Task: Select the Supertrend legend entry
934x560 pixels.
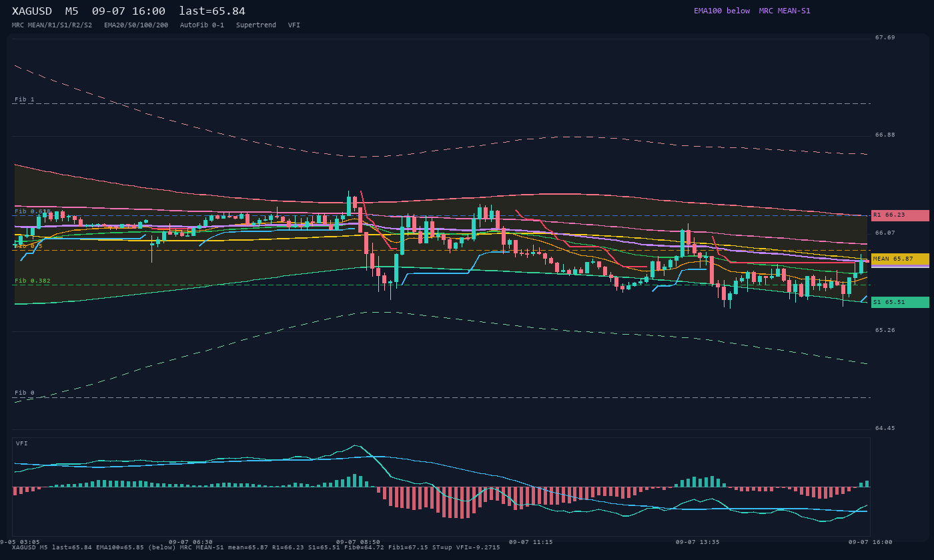Action: (x=256, y=25)
